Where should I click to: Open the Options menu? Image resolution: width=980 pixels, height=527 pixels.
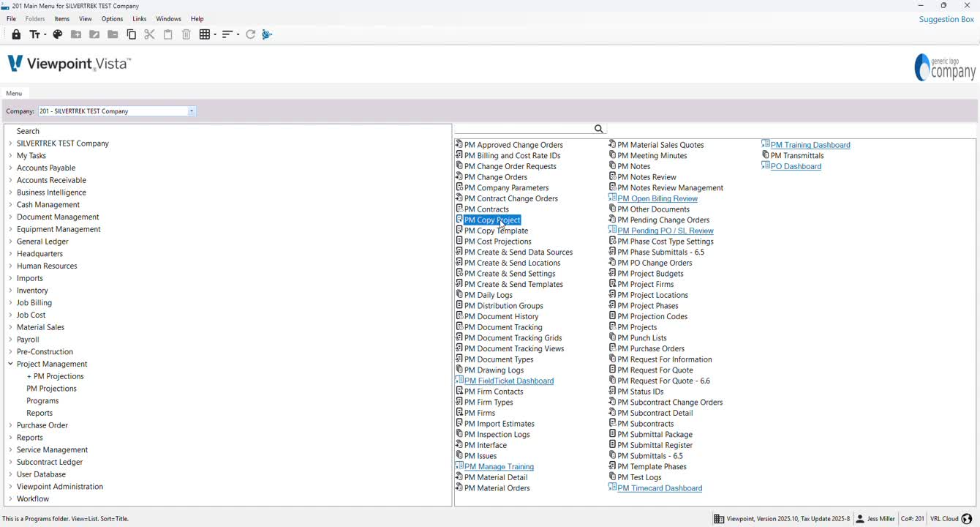tap(113, 19)
